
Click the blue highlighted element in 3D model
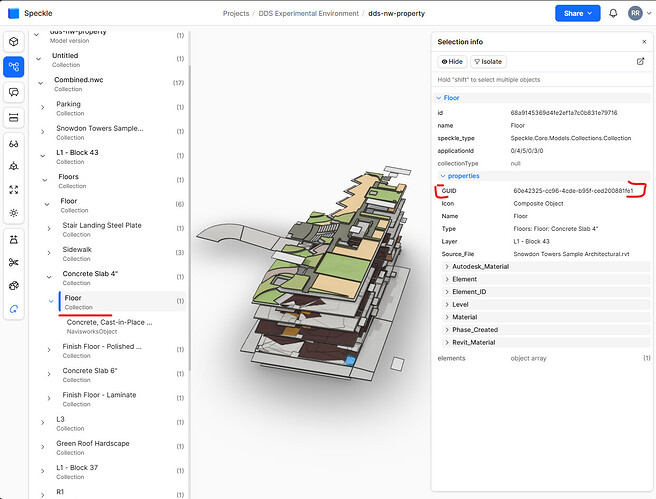click(x=350, y=360)
